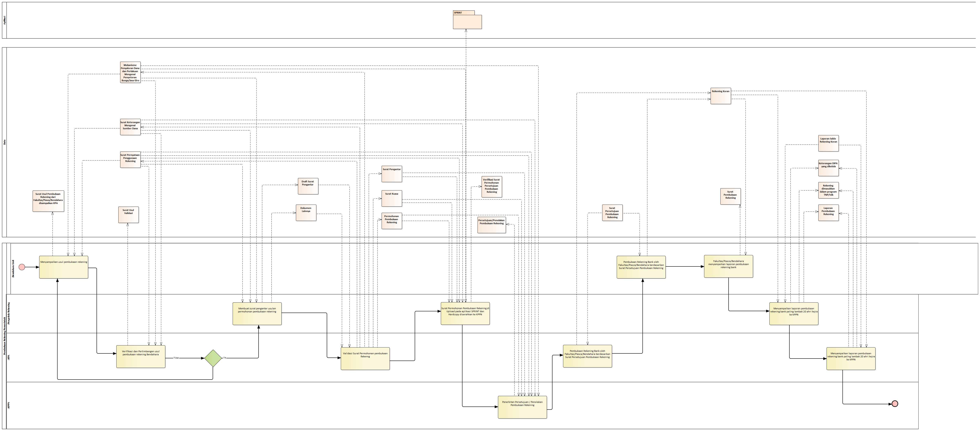Select Surat Usul Pembukaan Rekening dari Fakultas object
The height and width of the screenshot is (431, 980).
coord(48,201)
